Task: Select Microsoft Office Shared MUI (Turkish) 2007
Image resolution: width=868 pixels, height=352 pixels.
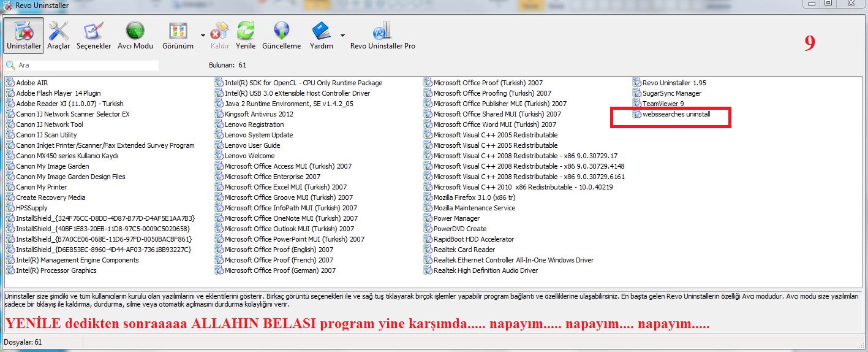Action: coord(492,114)
